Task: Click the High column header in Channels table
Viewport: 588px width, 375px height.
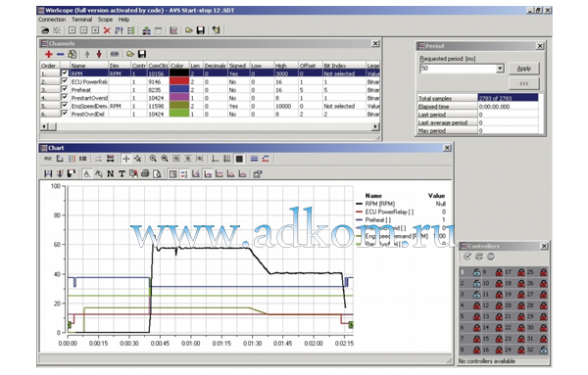Action: click(286, 66)
